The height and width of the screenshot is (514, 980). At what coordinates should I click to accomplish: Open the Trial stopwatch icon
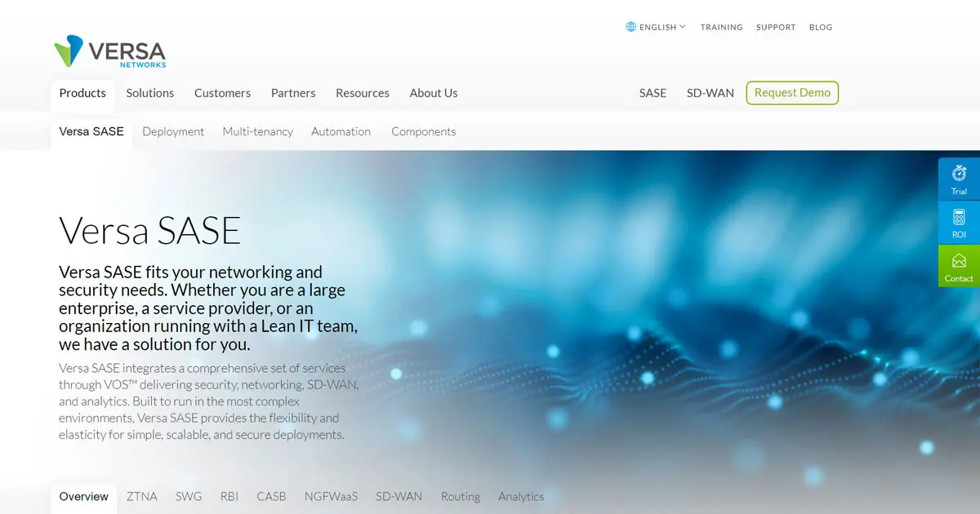tap(959, 173)
